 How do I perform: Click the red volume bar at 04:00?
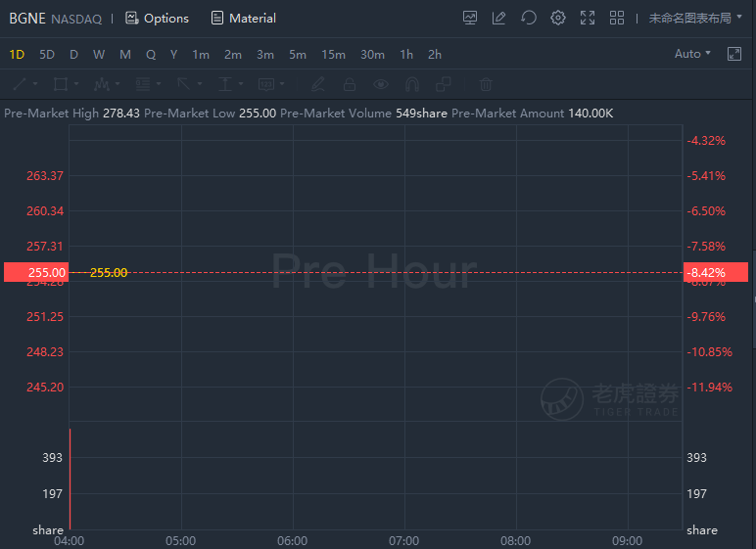(x=71, y=480)
